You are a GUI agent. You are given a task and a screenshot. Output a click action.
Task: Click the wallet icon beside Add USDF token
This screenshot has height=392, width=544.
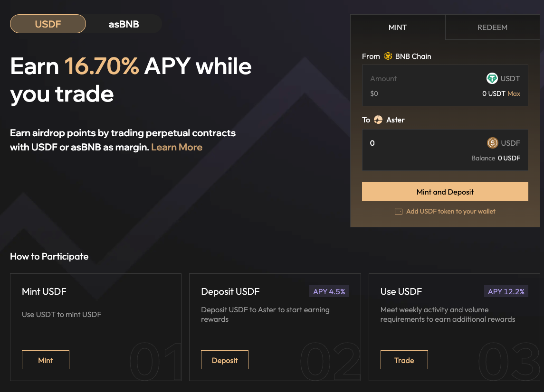click(399, 211)
